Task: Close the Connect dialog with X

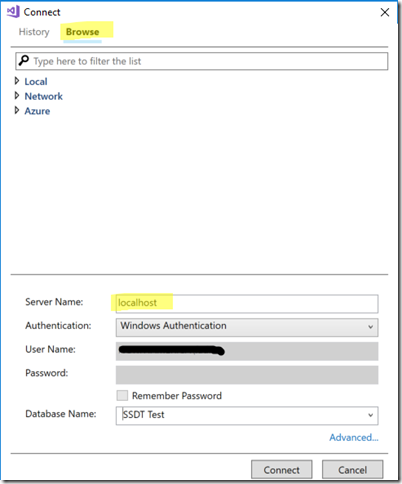Action: coord(385,12)
